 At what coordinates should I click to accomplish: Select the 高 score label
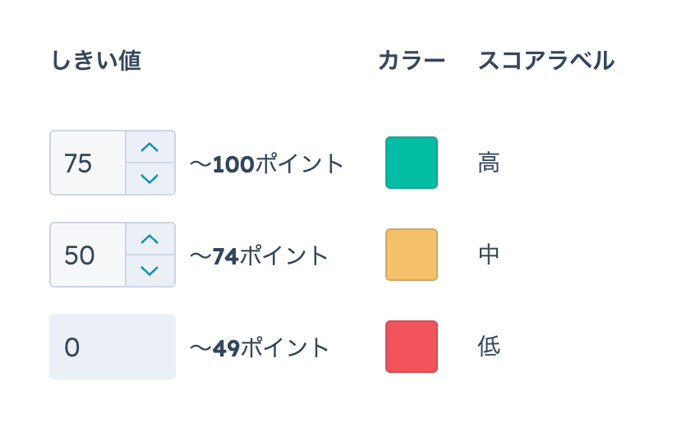[x=489, y=163]
